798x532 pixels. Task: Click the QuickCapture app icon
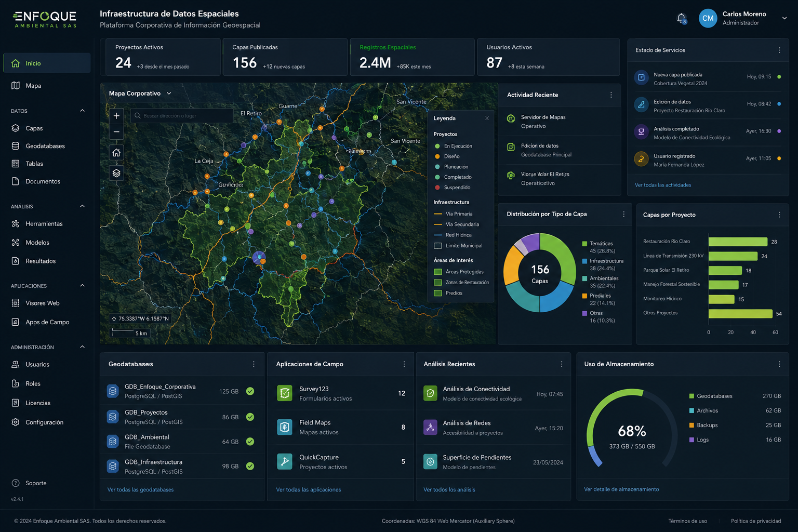[x=285, y=461]
